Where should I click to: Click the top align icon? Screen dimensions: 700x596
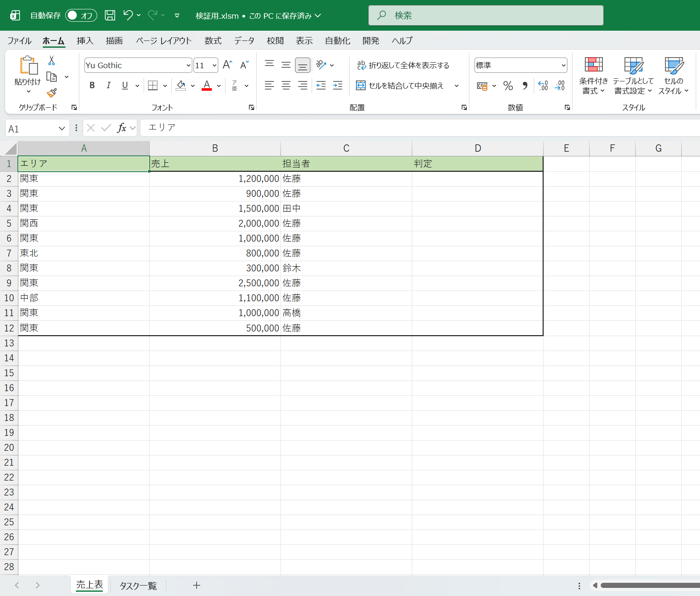[269, 65]
